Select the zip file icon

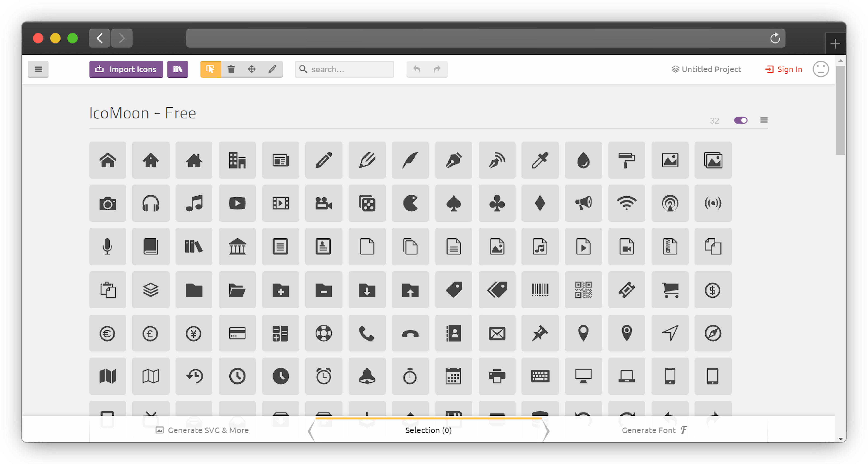click(670, 247)
